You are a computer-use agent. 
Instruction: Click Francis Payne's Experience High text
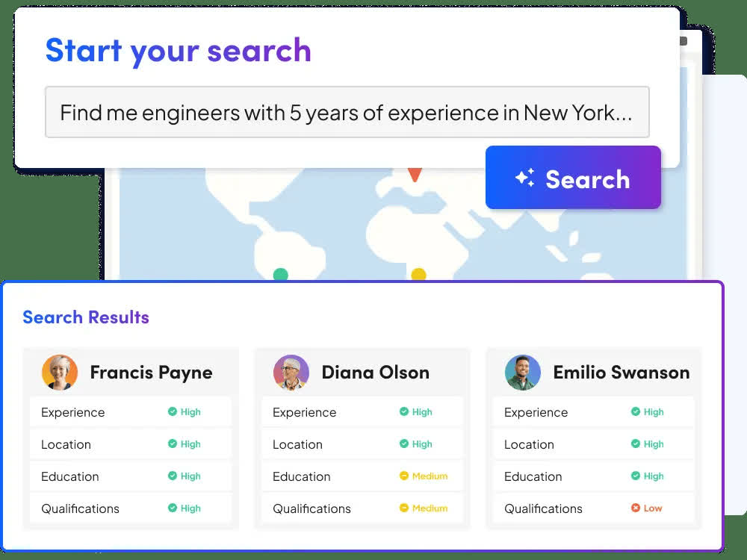(x=190, y=412)
